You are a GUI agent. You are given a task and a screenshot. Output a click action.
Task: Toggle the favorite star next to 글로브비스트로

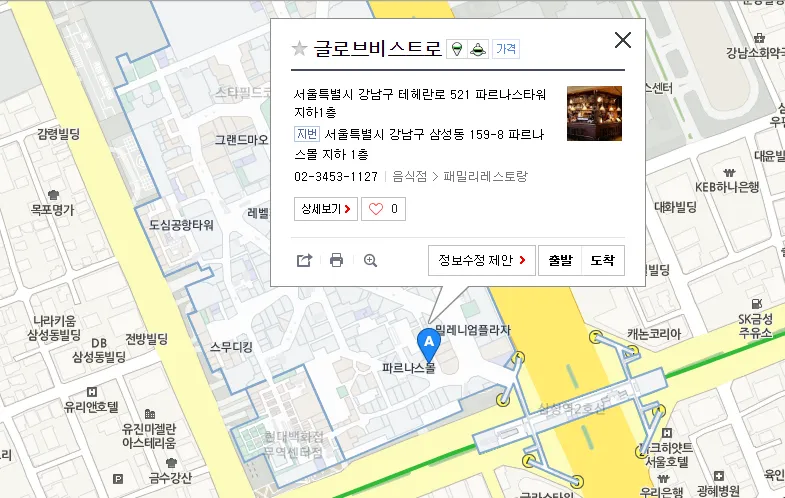(x=299, y=49)
